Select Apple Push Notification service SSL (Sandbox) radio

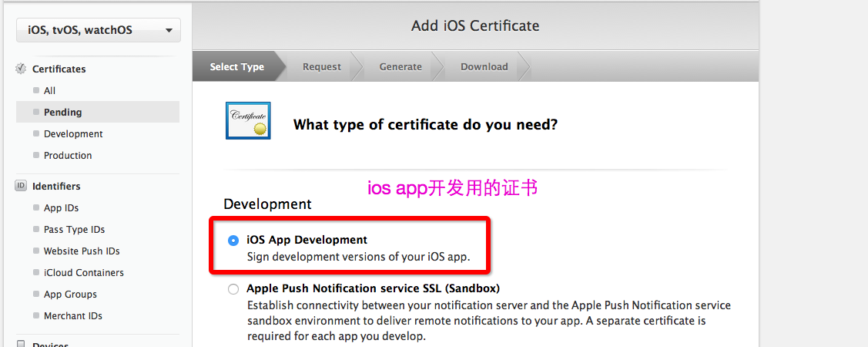tap(233, 289)
